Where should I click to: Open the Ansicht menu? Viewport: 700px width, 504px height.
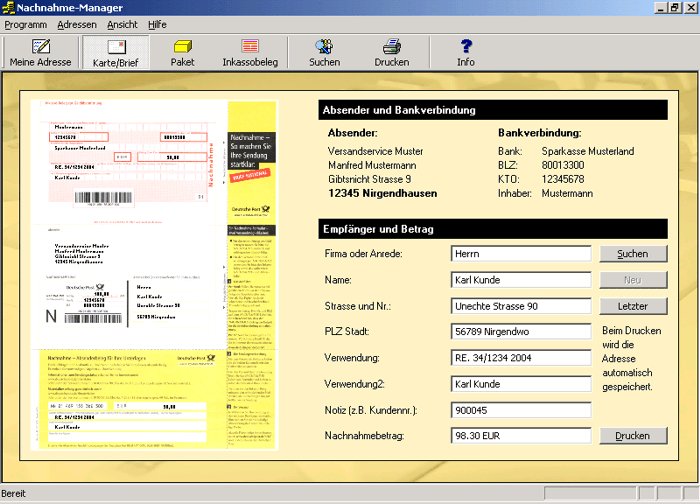coord(122,24)
